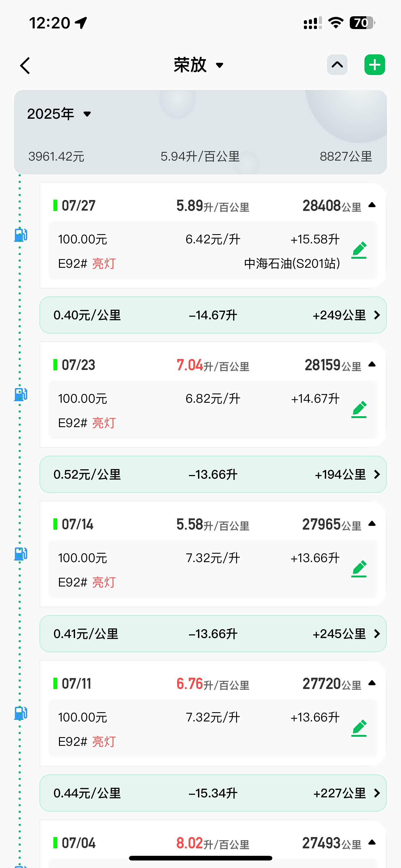Edit the 07/27 refuel record
This screenshot has height=868, width=401.
[359, 250]
